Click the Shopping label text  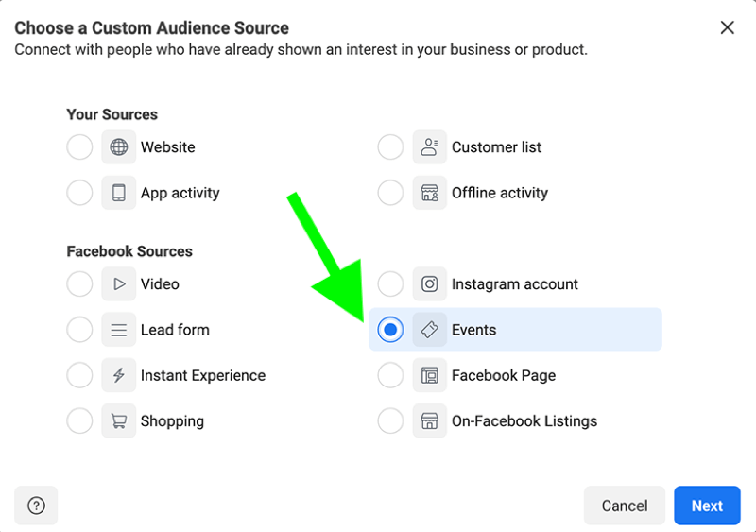click(x=172, y=421)
